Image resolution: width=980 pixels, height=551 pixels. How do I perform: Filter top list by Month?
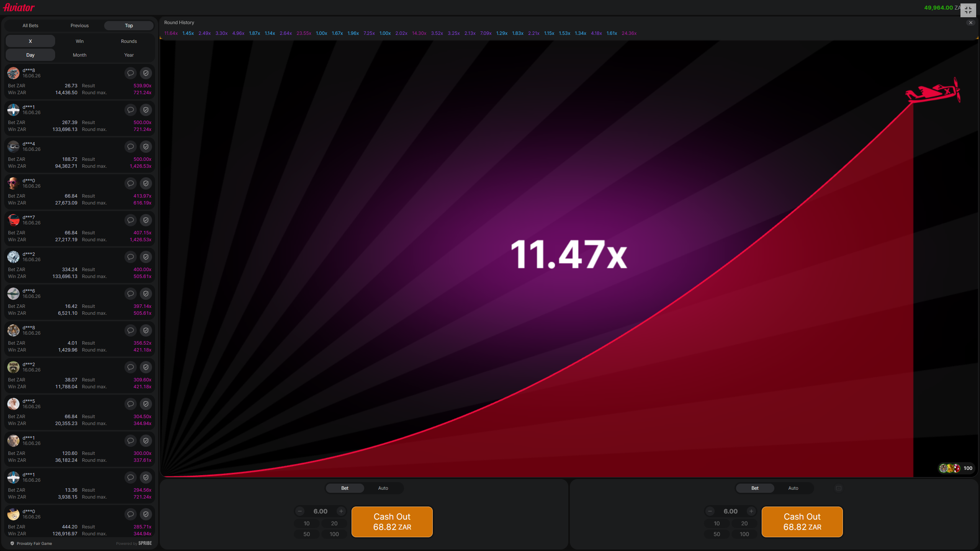[x=80, y=55]
